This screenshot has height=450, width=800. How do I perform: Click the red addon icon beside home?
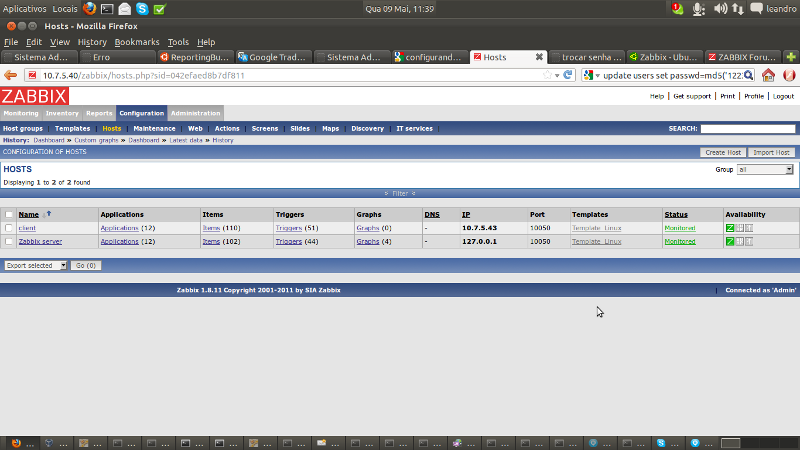point(789,75)
